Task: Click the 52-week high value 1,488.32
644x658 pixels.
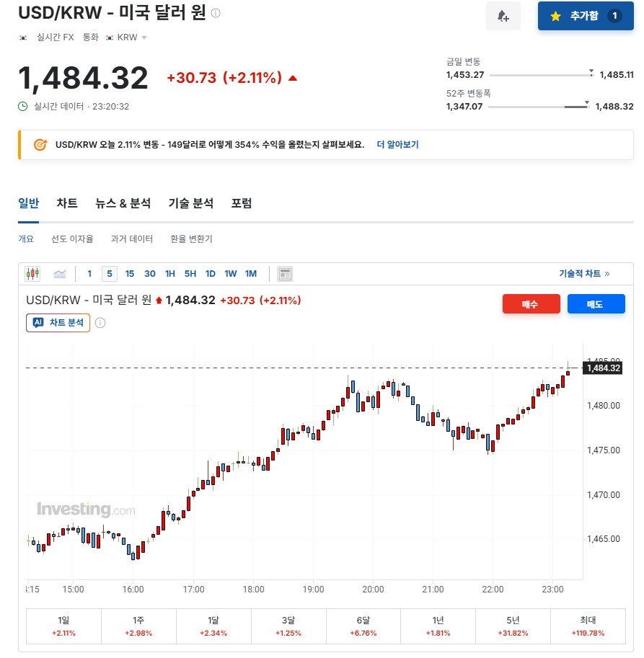Action: (614, 107)
